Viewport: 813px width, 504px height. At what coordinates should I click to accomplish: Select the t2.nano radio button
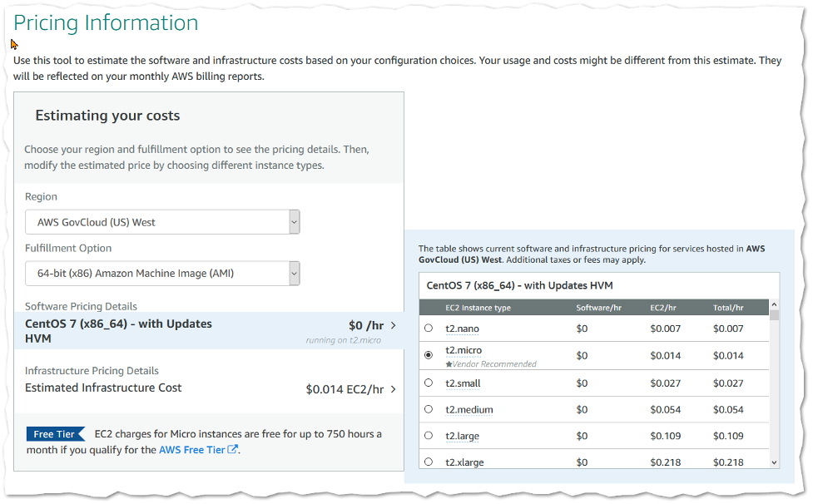tap(427, 328)
